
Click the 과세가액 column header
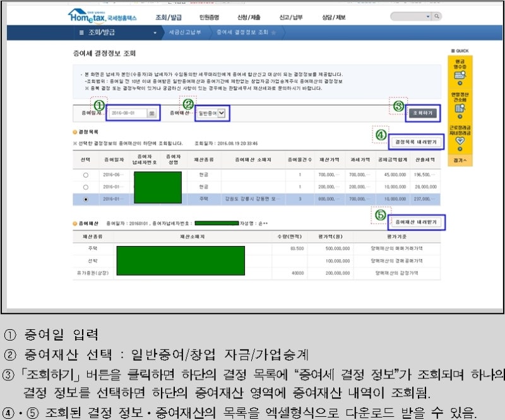pos(360,160)
